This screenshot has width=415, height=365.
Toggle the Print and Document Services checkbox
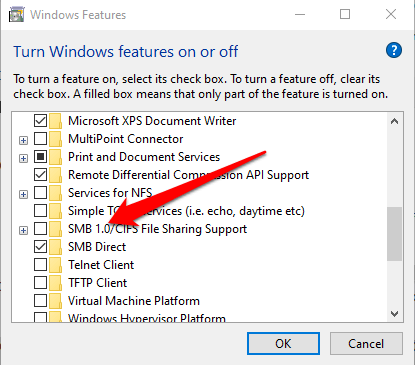40,157
